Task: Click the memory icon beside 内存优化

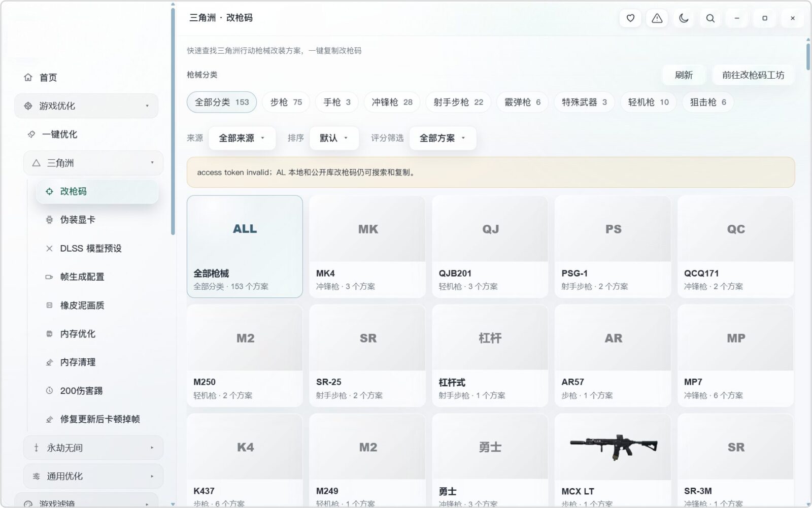Action: click(x=49, y=333)
